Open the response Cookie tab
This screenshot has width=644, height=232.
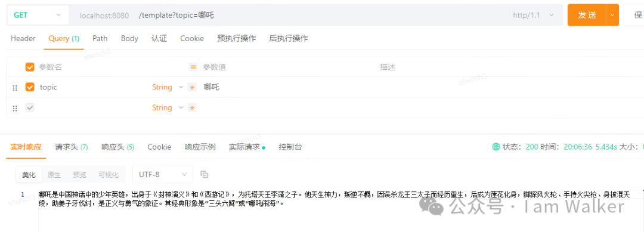[x=159, y=147]
